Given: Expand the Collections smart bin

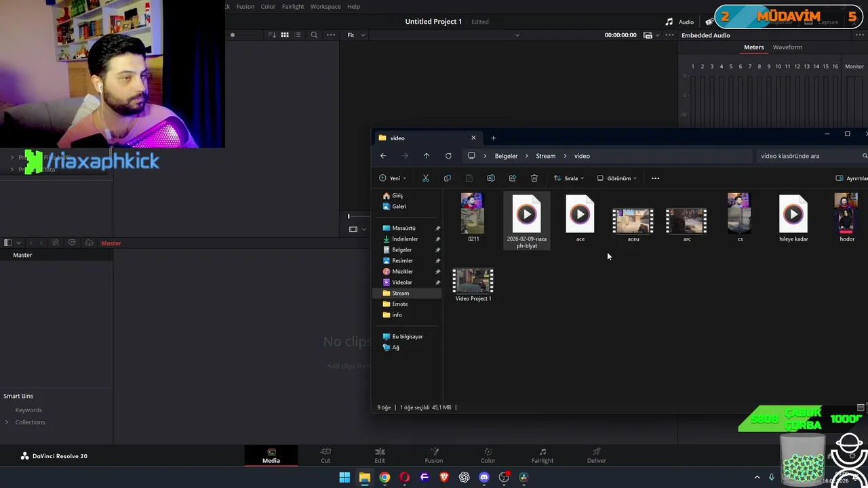Looking at the screenshot, I should pos(7,422).
